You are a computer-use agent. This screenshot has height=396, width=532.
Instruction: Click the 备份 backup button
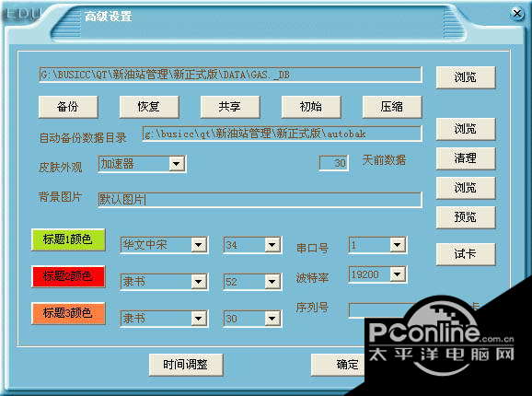(x=68, y=107)
